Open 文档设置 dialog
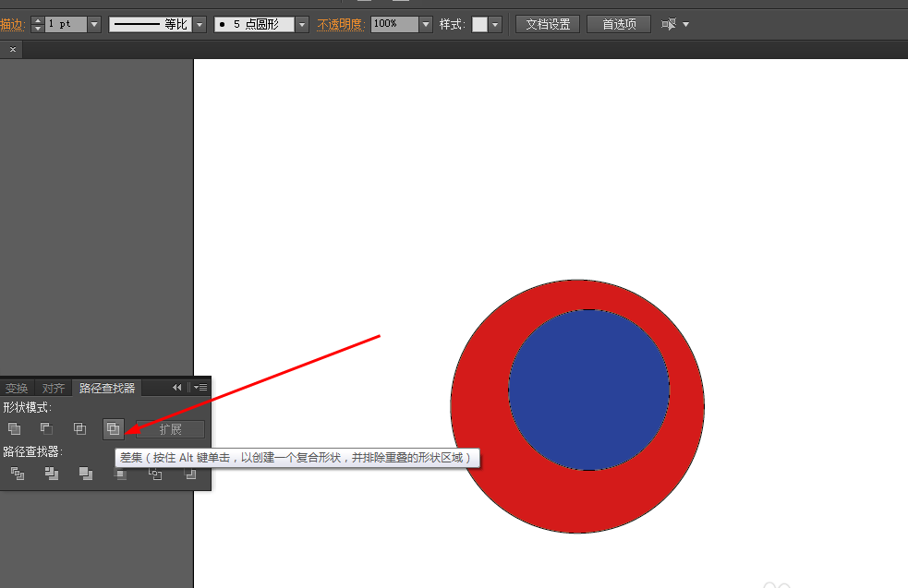Screen dimensions: 908x588 548,24
